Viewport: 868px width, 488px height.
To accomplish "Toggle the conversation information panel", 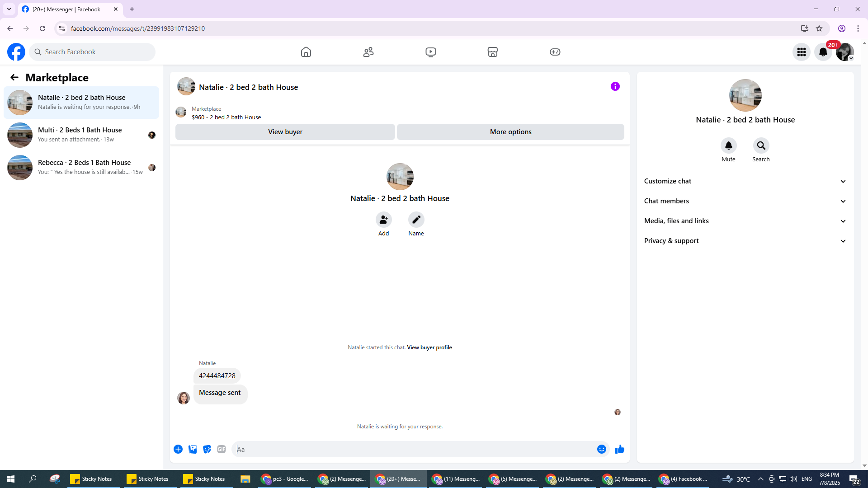I will 615,86.
